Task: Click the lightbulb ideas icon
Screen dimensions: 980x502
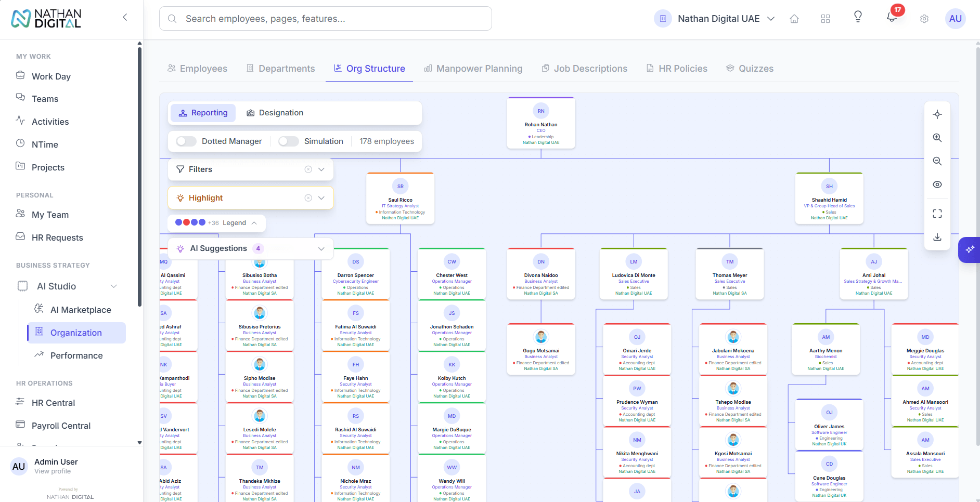Action: coord(858,17)
